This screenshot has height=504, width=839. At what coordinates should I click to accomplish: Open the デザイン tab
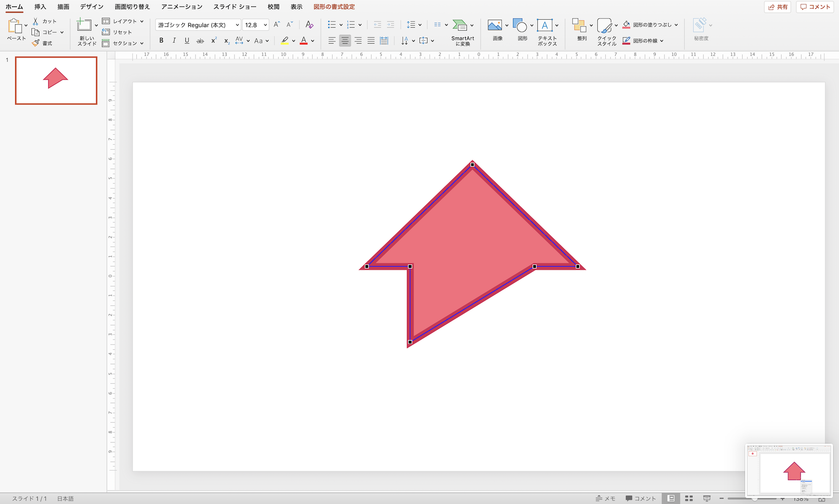92,7
